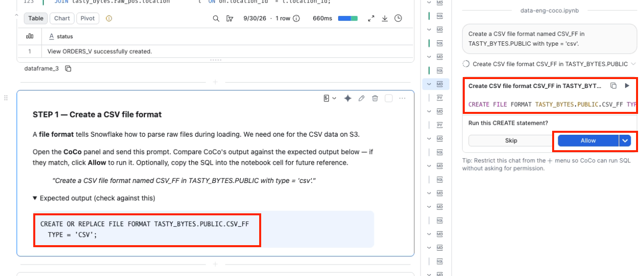Collapse the query results with the caret

coord(16,16)
